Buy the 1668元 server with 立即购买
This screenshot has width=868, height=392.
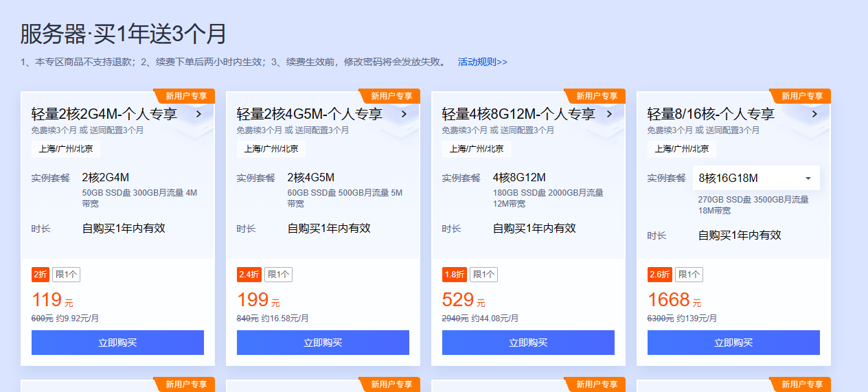733,343
